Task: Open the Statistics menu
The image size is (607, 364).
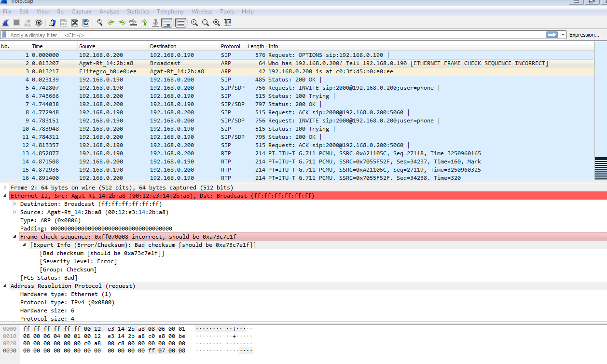Action: pos(138,12)
